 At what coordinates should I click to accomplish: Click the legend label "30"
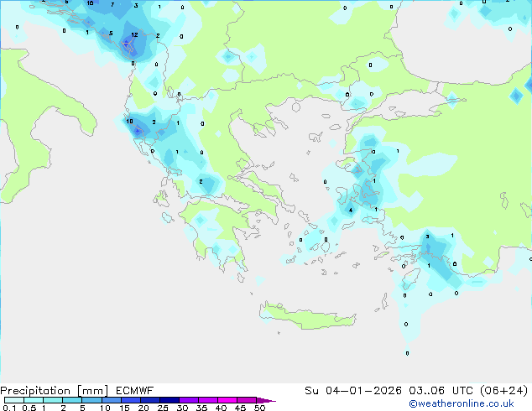pos(182,408)
